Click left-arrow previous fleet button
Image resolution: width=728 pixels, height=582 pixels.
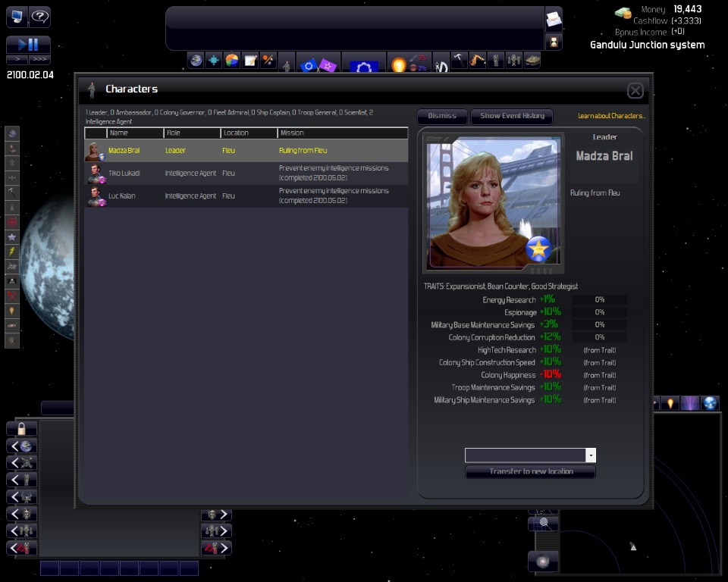(x=21, y=531)
